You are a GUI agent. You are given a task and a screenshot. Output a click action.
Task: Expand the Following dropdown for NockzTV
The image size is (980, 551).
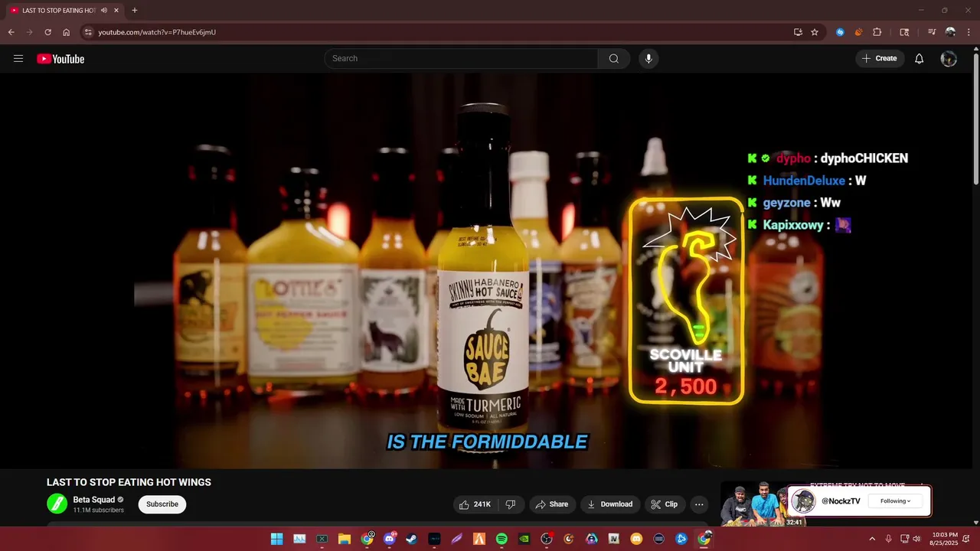tap(895, 501)
